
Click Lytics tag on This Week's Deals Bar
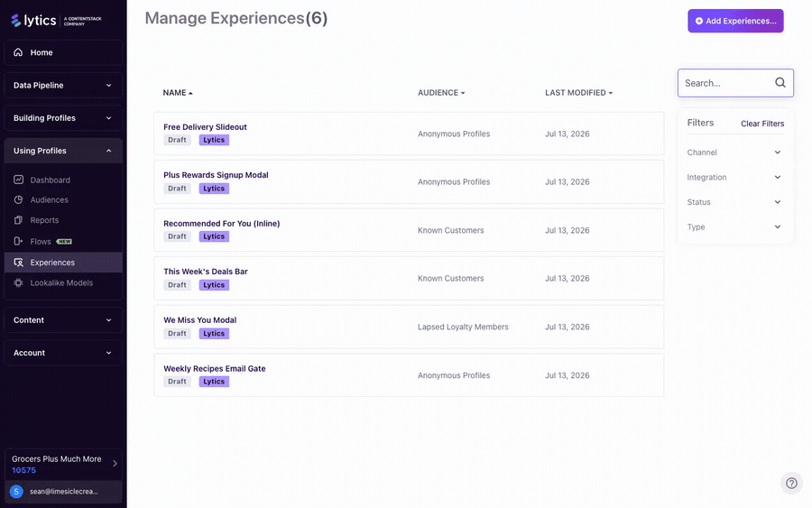pos(214,285)
